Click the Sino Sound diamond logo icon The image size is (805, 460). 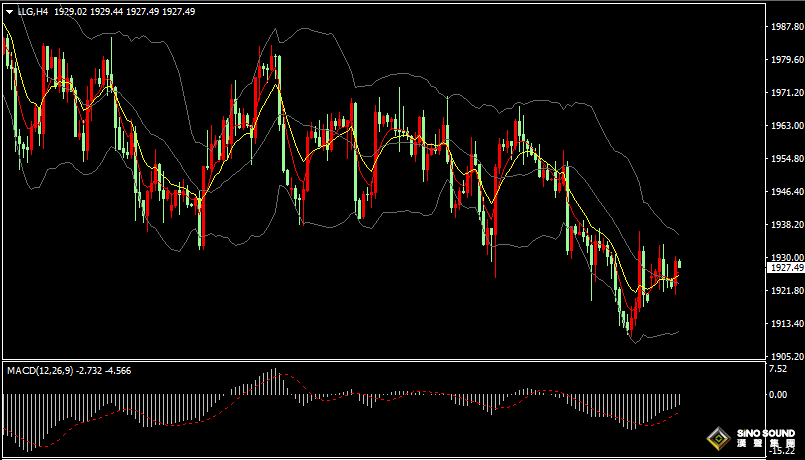[x=717, y=439]
